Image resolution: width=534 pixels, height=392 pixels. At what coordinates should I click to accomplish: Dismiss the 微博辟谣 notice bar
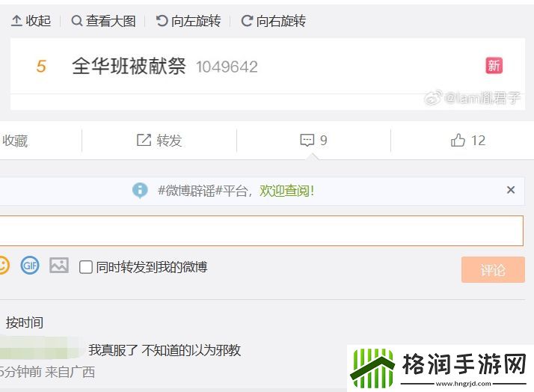click(511, 190)
